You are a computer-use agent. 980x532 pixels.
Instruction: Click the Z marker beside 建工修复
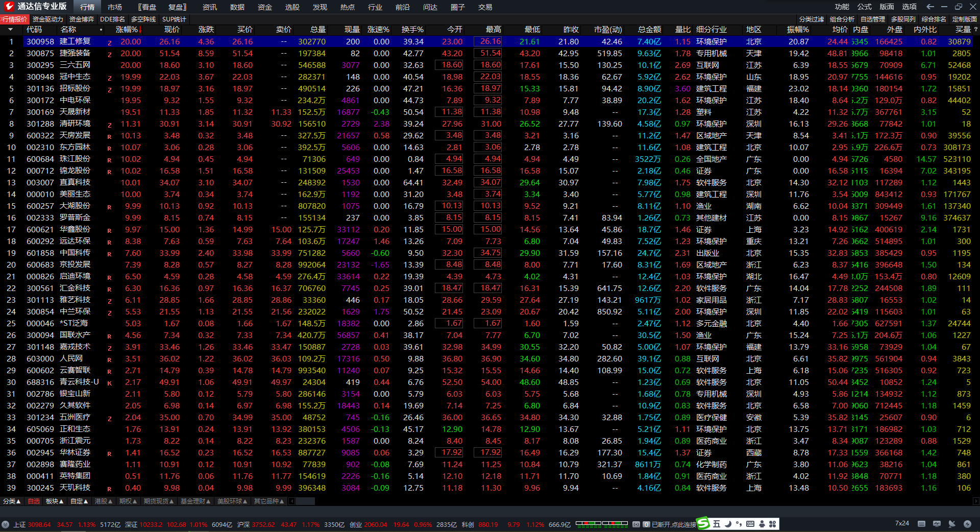[109, 43]
